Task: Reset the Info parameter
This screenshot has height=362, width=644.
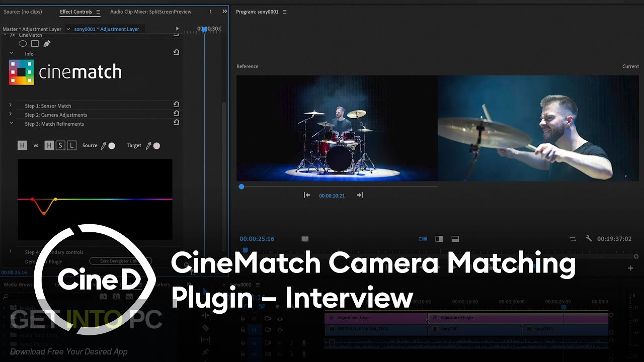Action: point(176,52)
